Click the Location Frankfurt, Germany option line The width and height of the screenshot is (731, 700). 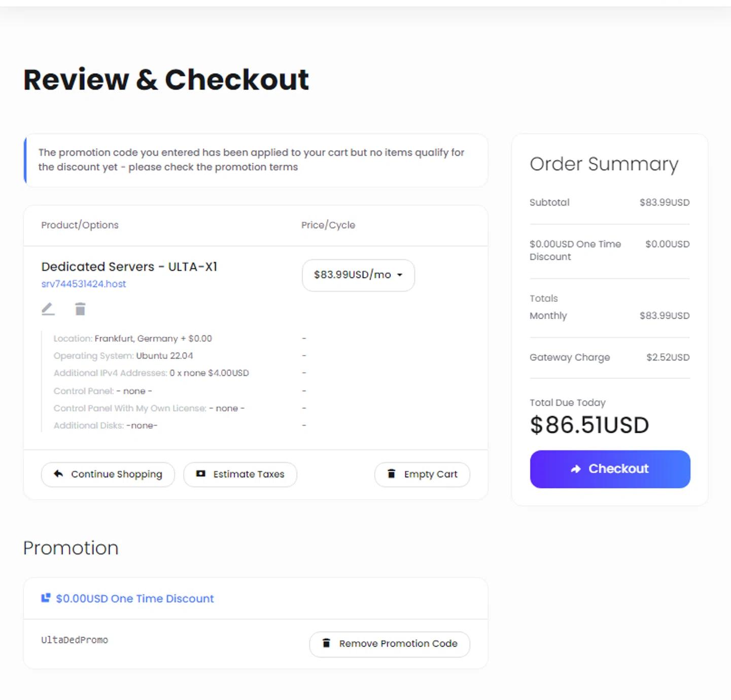coord(133,338)
